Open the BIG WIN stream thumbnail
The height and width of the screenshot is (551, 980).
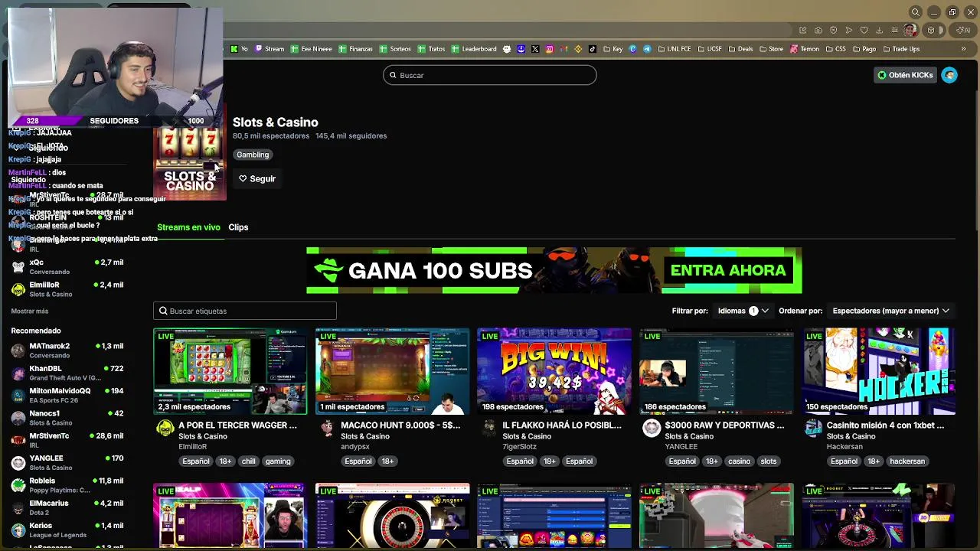coord(554,371)
